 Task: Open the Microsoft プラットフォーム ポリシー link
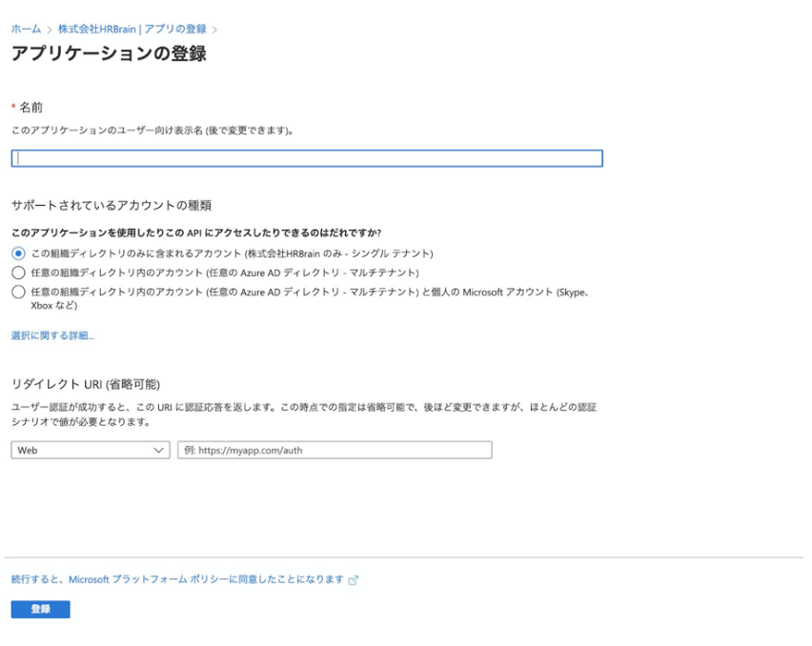coord(177,579)
